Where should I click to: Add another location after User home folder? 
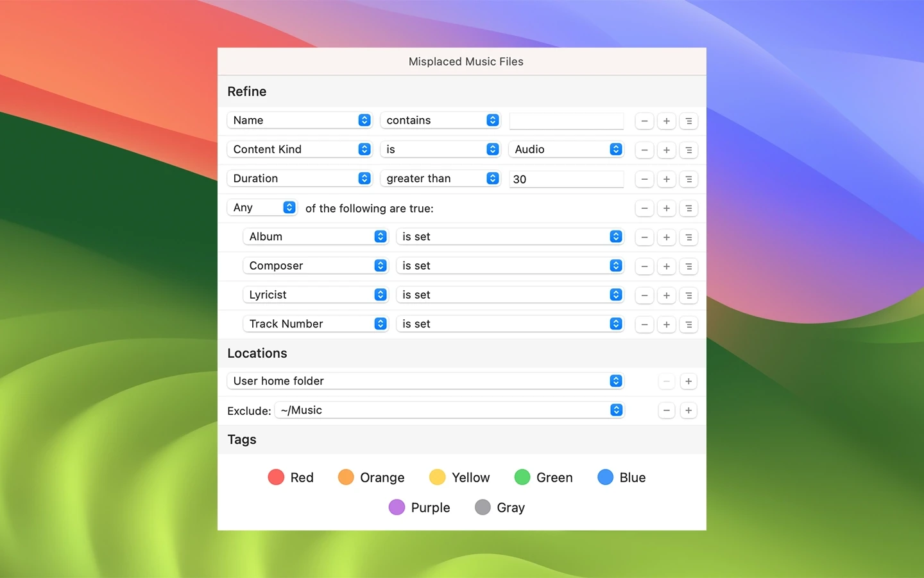tap(689, 381)
